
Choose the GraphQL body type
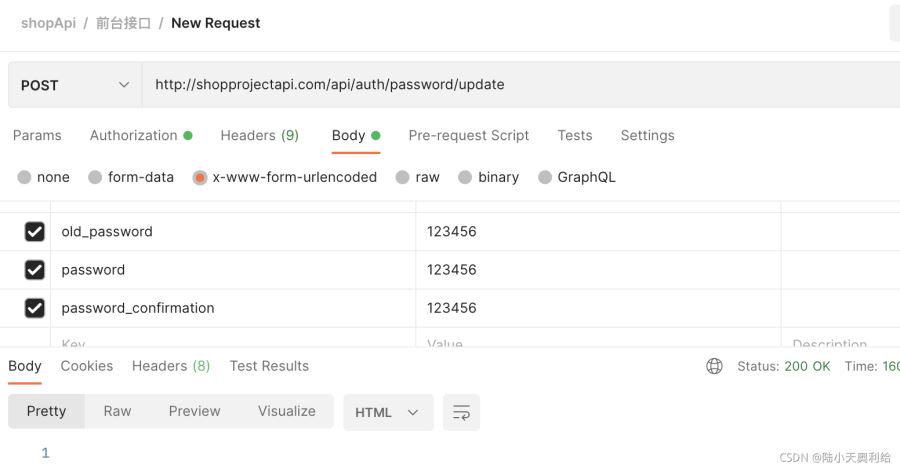pyautogui.click(x=545, y=177)
